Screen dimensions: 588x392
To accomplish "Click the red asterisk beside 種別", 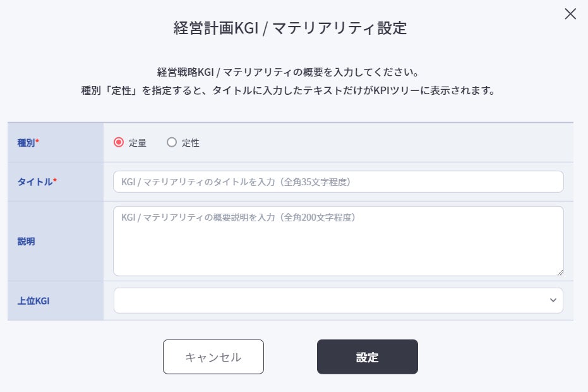I will [37, 142].
